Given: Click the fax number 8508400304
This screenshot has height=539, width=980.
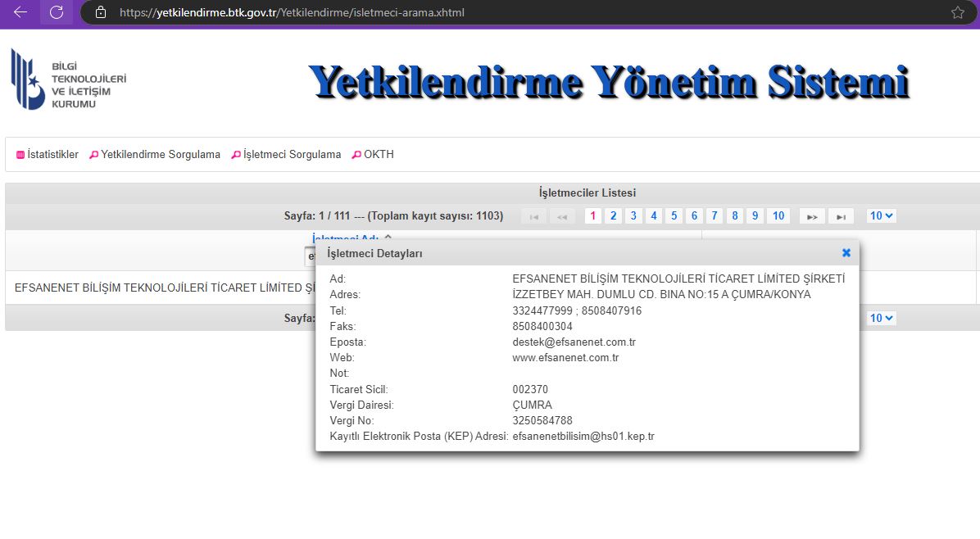Looking at the screenshot, I should click(x=542, y=327).
